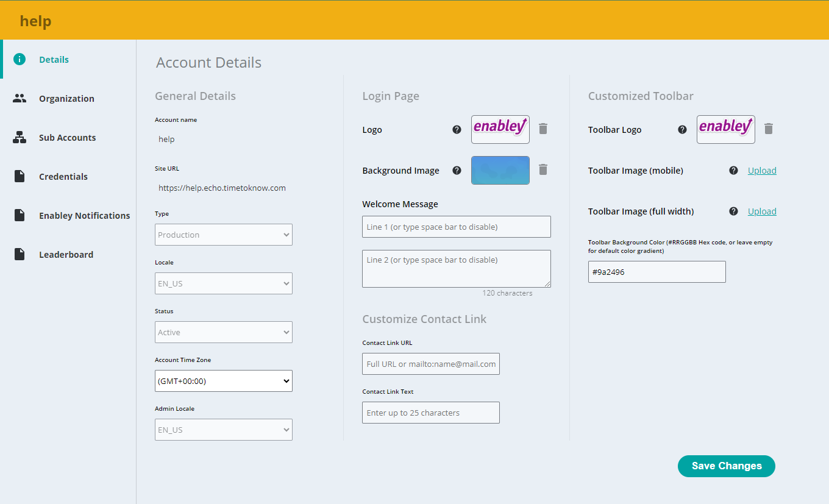829x504 pixels.
Task: Open the Status dropdown showing Active
Action: (224, 332)
